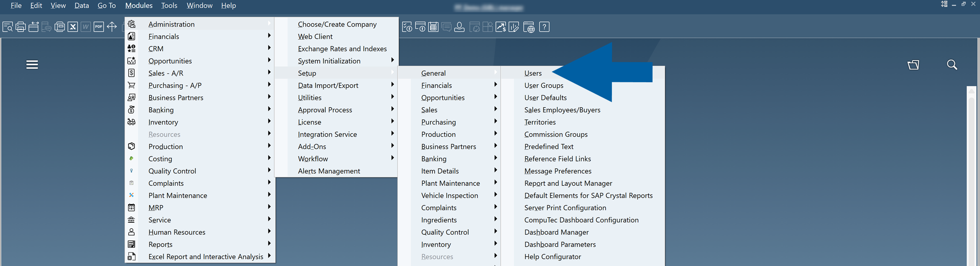Screen dimensions: 980x266
Task: Open the Plant Maintenance module entry
Action: point(178,195)
